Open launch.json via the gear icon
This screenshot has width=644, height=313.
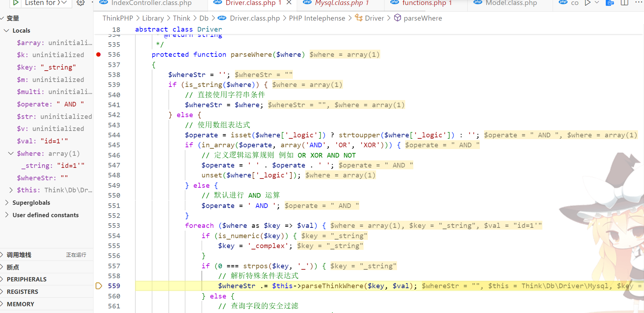pos(81,3)
